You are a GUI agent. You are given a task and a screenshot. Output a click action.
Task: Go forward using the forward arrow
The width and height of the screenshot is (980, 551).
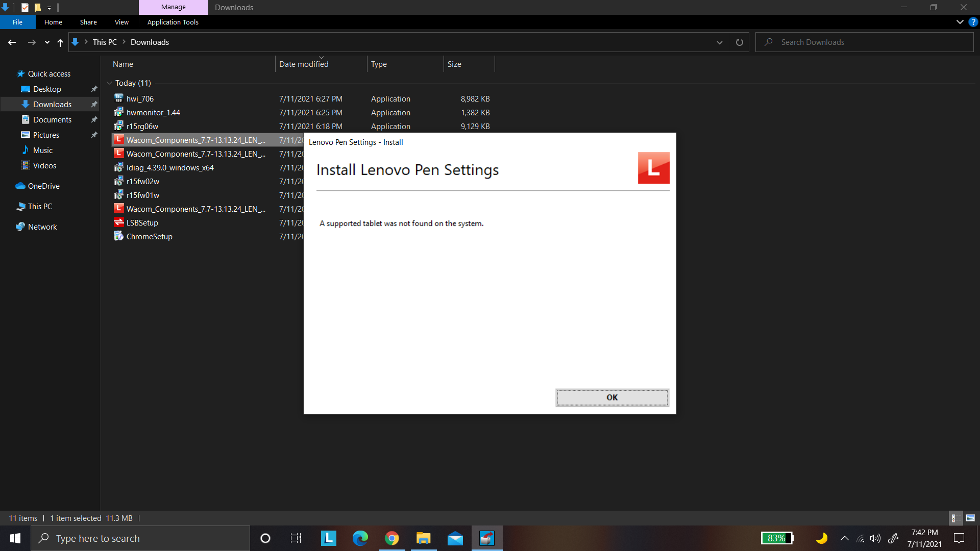click(32, 42)
